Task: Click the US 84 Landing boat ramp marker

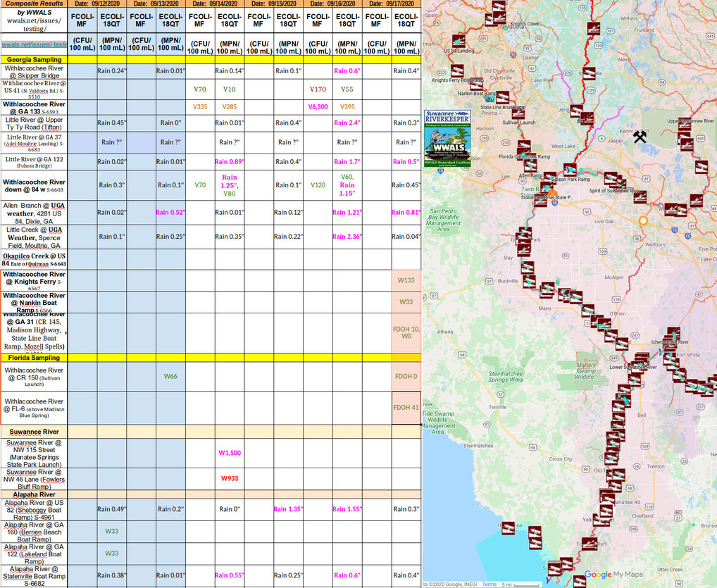Action: [x=459, y=41]
